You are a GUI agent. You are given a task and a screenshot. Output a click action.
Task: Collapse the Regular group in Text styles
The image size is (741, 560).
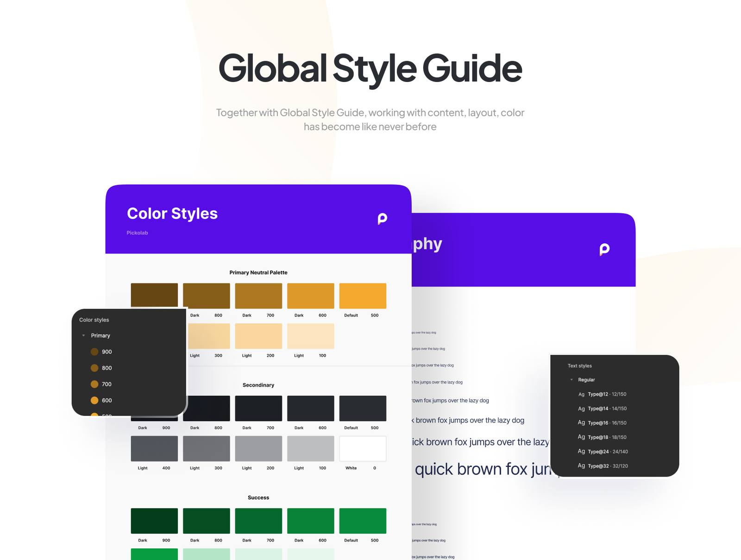571,379
